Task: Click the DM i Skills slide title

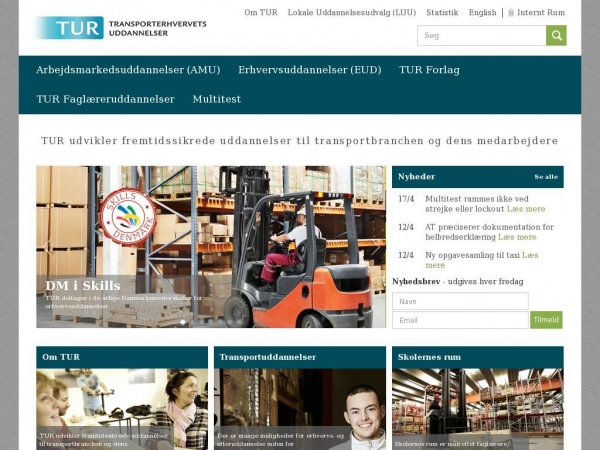Action: [x=83, y=286]
